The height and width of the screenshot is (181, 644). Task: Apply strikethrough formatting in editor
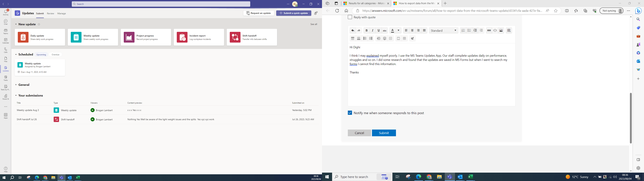(385, 31)
